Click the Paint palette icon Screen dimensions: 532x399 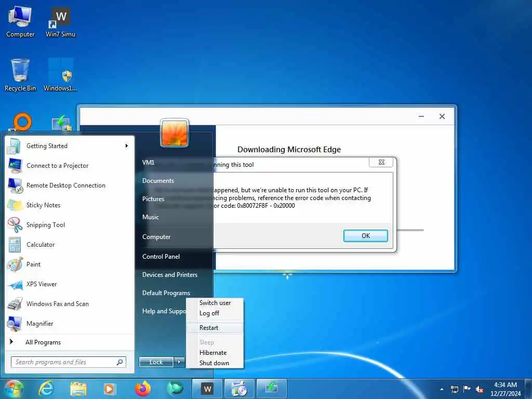coord(15,264)
